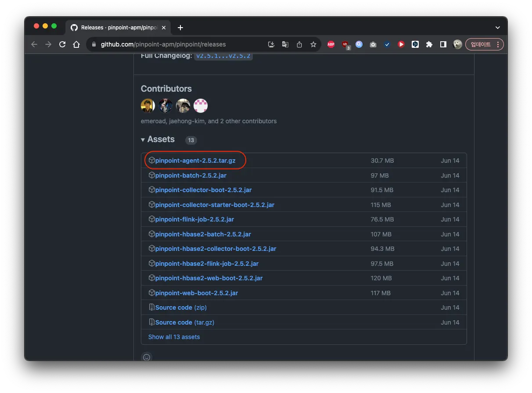Download pinpoint-collector-starter-boot-2.5.2.jar
Image resolution: width=532 pixels, height=393 pixels.
point(215,205)
